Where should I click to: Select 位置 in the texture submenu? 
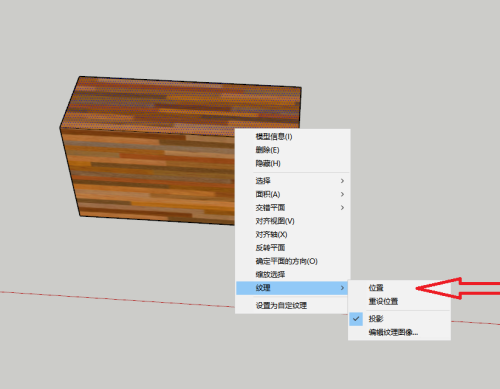[399, 288]
